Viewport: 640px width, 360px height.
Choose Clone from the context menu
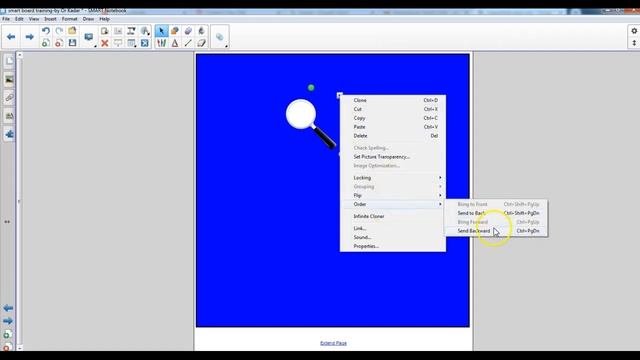[x=393, y=100]
